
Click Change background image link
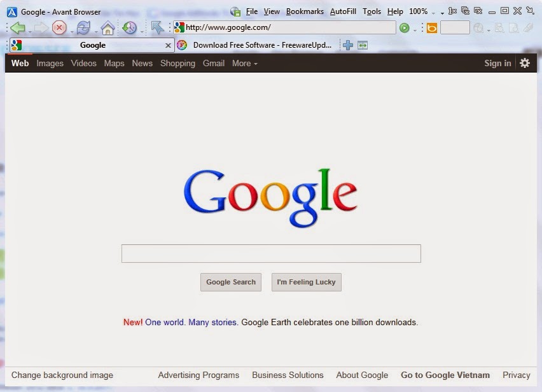[62, 375]
